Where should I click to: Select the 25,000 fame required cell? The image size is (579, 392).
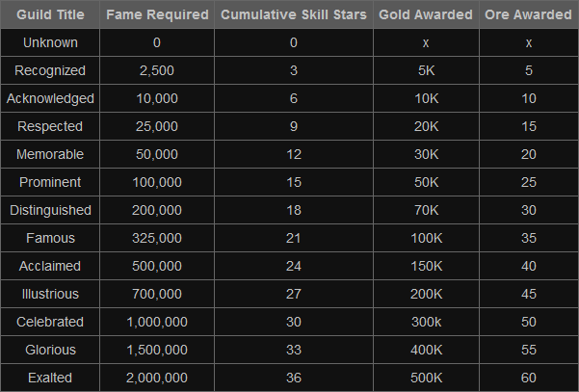(156, 127)
